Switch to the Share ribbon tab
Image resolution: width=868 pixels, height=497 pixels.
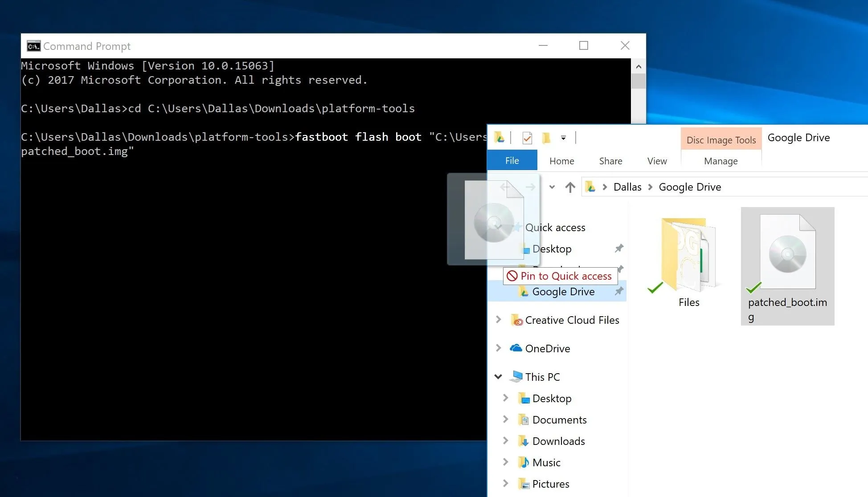click(x=610, y=161)
